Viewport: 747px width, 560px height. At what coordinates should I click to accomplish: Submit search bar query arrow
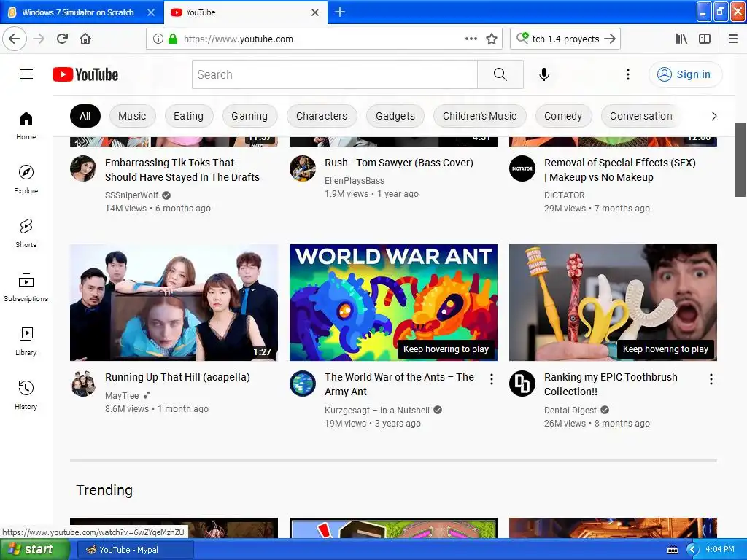click(610, 39)
